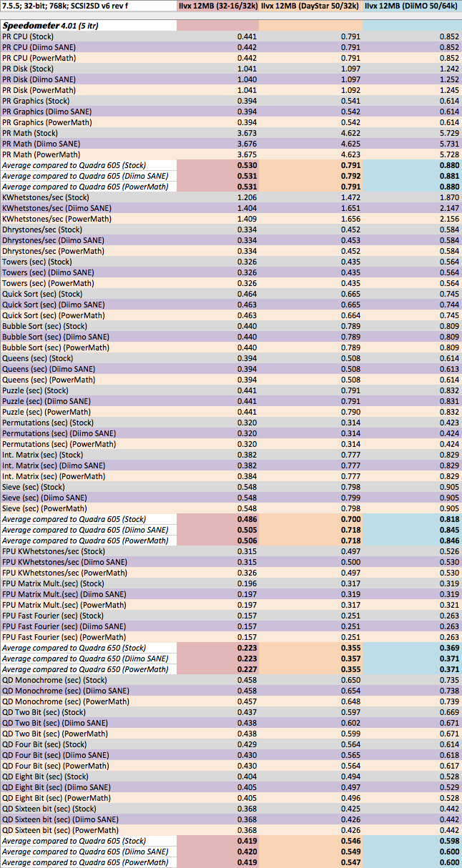Viewport: 462px width, 868px height.
Task: Select the 'PR Graphics (Stock)' row label
Action: [37, 101]
